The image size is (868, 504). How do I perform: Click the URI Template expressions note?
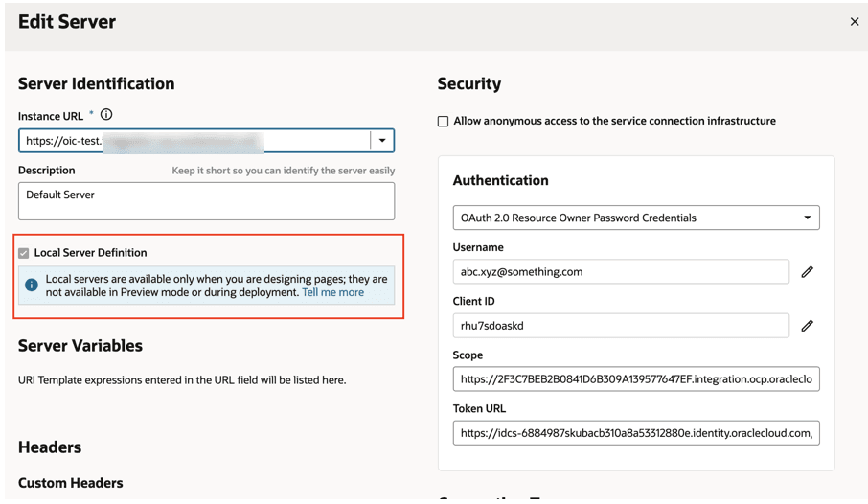coord(182,380)
